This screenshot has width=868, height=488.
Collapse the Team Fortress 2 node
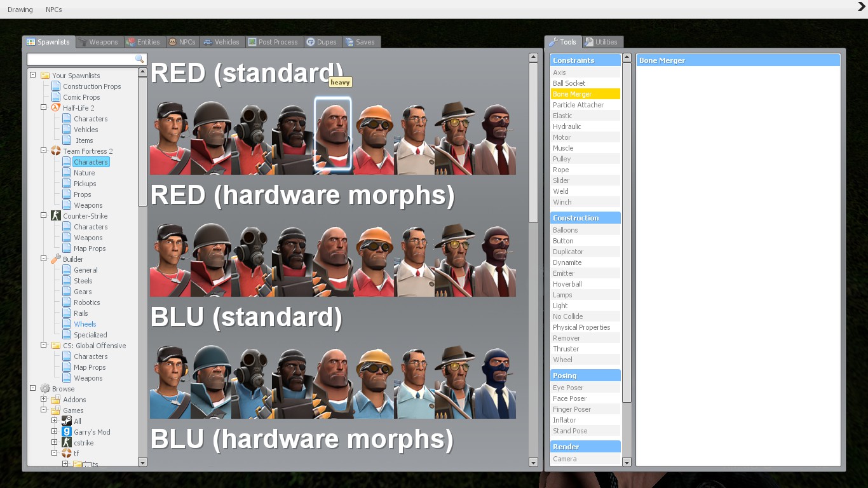point(44,151)
